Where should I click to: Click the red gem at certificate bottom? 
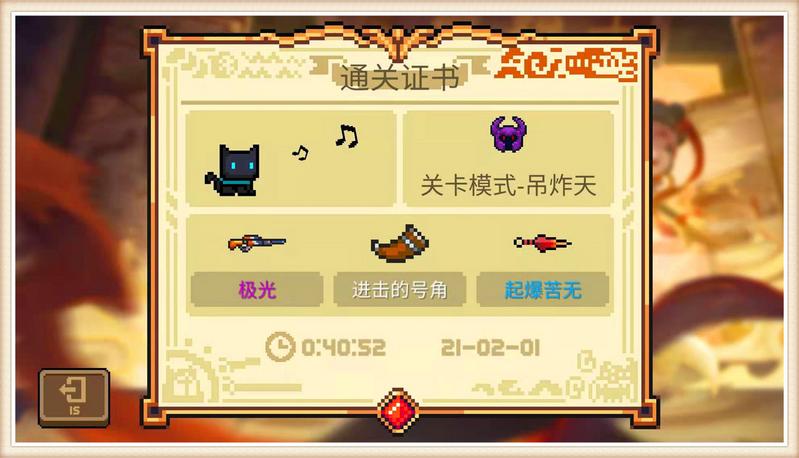pos(398,412)
